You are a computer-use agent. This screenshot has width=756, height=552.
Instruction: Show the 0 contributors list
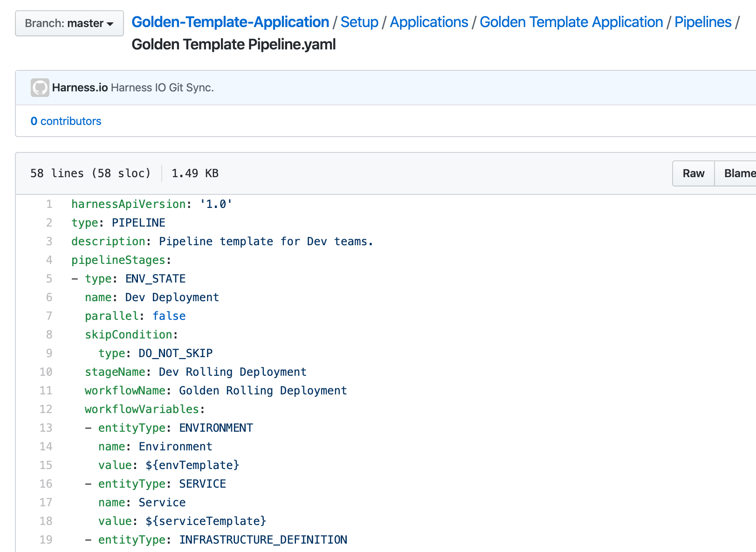tap(66, 121)
